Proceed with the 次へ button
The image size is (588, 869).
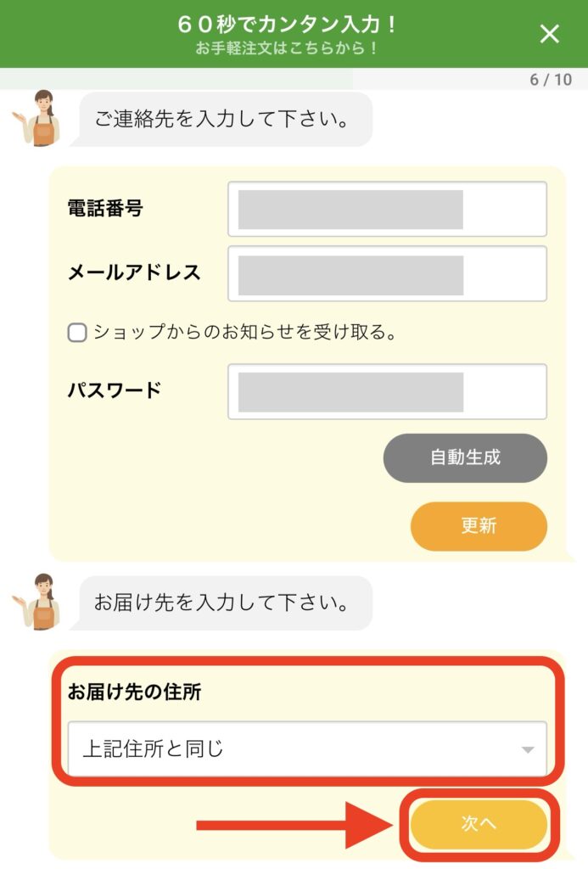click(479, 824)
